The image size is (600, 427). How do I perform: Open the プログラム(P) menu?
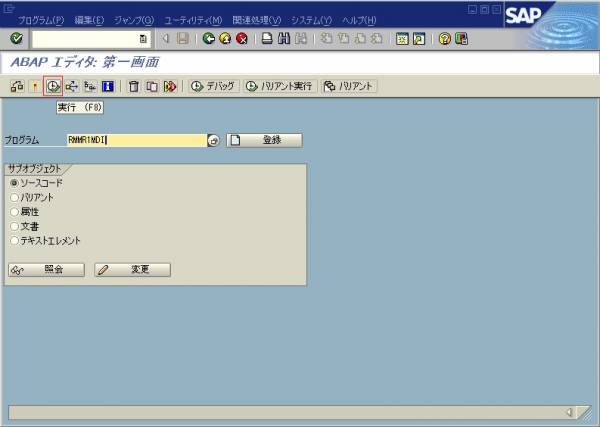(x=41, y=20)
